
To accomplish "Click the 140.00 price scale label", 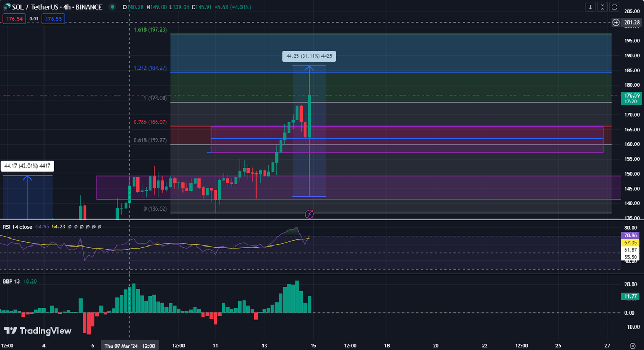I will [632, 204].
